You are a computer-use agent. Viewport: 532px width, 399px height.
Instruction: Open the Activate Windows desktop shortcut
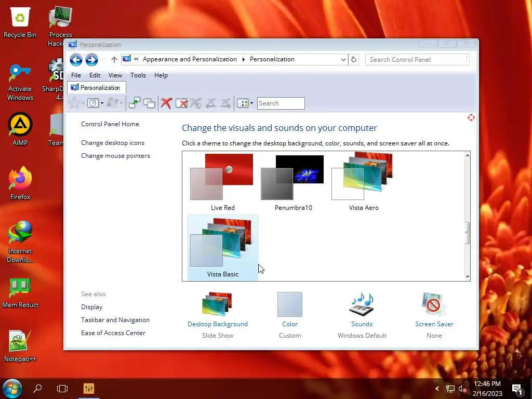pyautogui.click(x=20, y=82)
